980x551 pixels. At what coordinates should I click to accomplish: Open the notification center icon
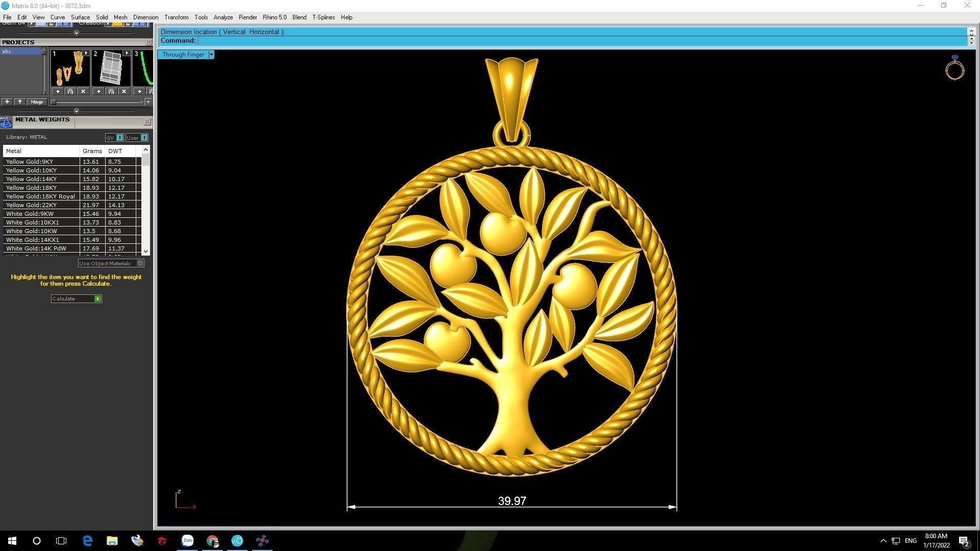(x=964, y=541)
